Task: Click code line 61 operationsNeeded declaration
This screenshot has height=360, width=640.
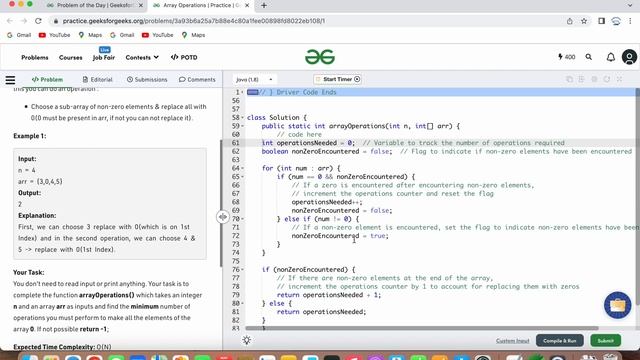Action: 308,143
